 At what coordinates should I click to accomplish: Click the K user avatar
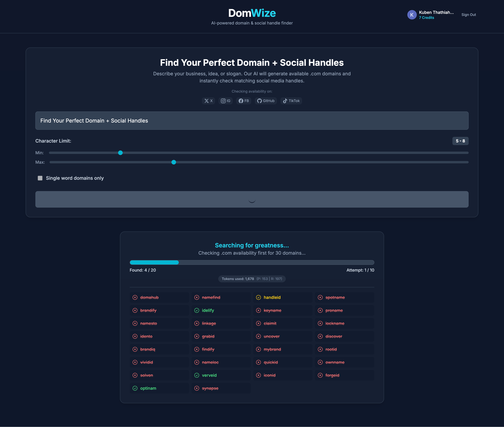[x=412, y=15]
